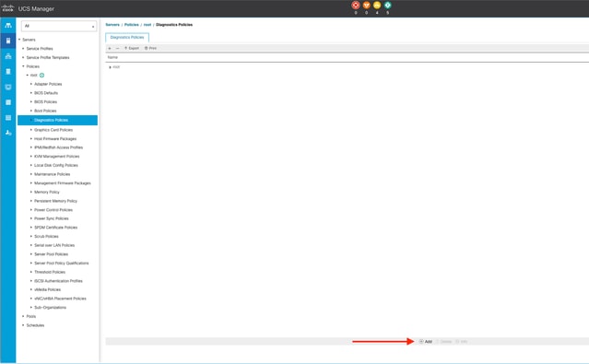Click the minus icon in the table toolbar

coord(117,48)
